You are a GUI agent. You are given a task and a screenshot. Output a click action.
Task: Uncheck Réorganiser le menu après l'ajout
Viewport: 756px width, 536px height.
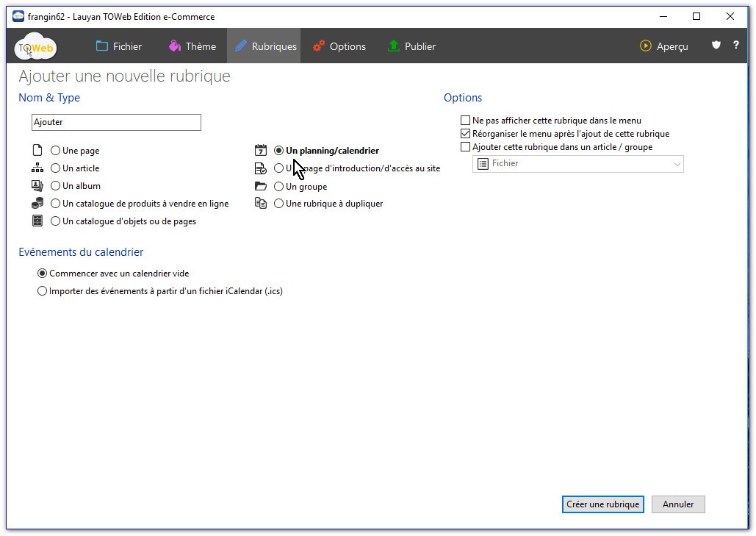click(465, 134)
